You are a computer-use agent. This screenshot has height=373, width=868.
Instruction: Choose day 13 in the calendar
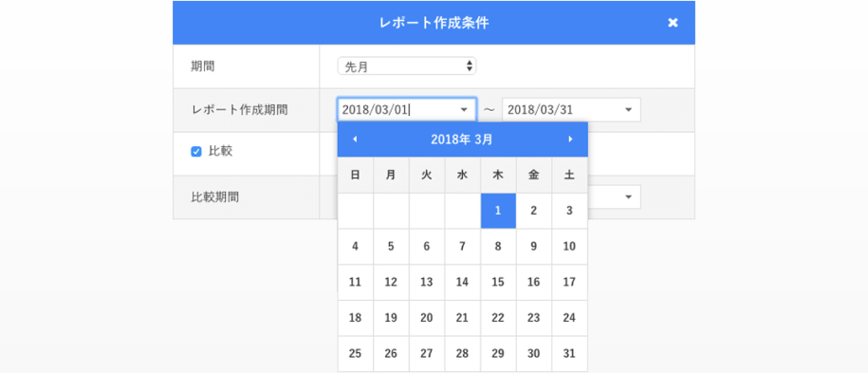pos(427,282)
